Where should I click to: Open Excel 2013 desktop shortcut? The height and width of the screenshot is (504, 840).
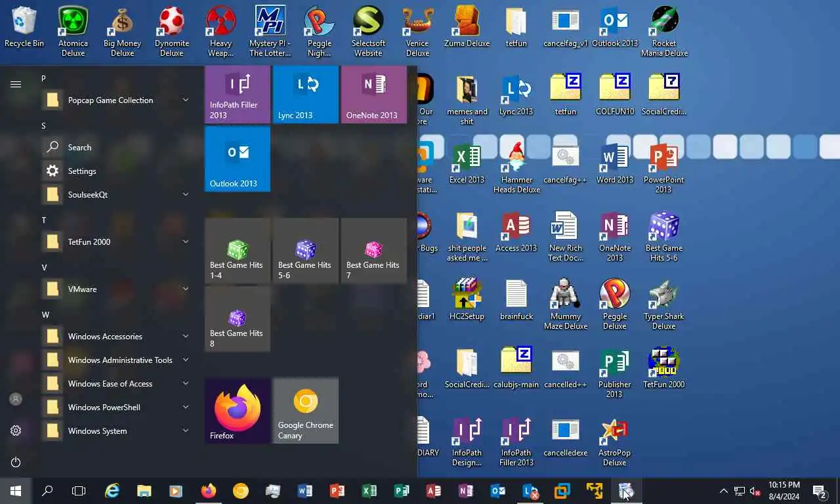coord(467,164)
